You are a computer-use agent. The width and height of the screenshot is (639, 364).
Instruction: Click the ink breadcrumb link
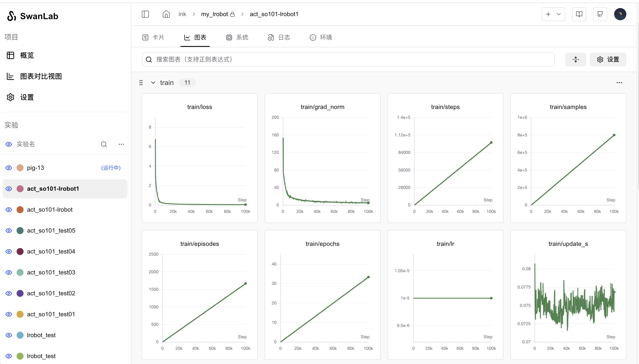[x=182, y=14]
